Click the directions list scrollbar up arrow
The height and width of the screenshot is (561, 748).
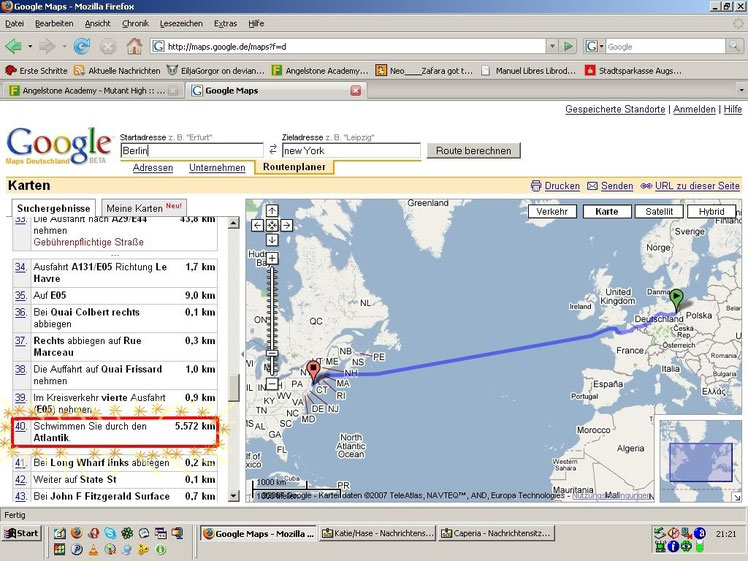(233, 223)
